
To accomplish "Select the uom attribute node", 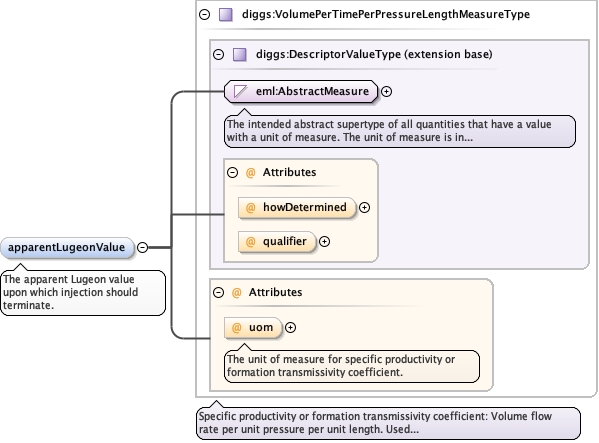I will 253,327.
